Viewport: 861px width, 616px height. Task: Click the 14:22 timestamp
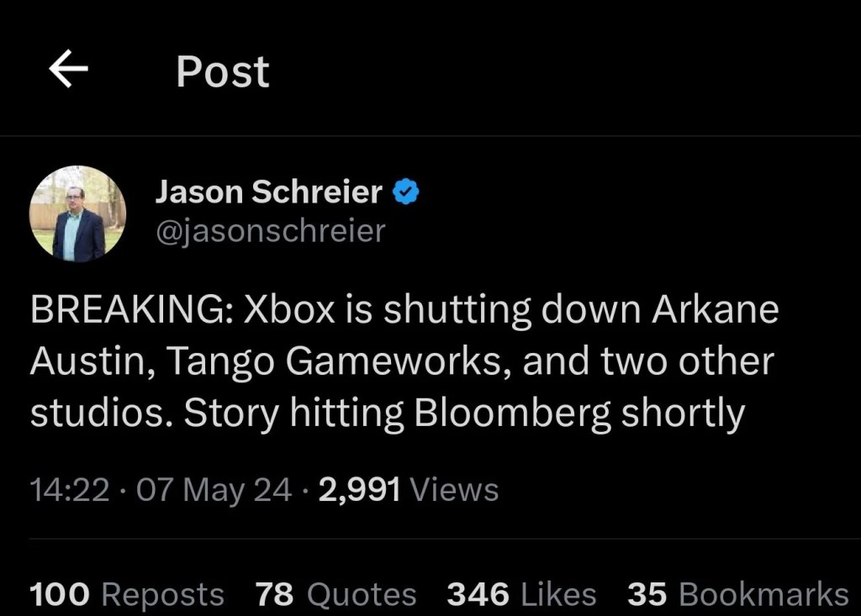click(x=70, y=489)
